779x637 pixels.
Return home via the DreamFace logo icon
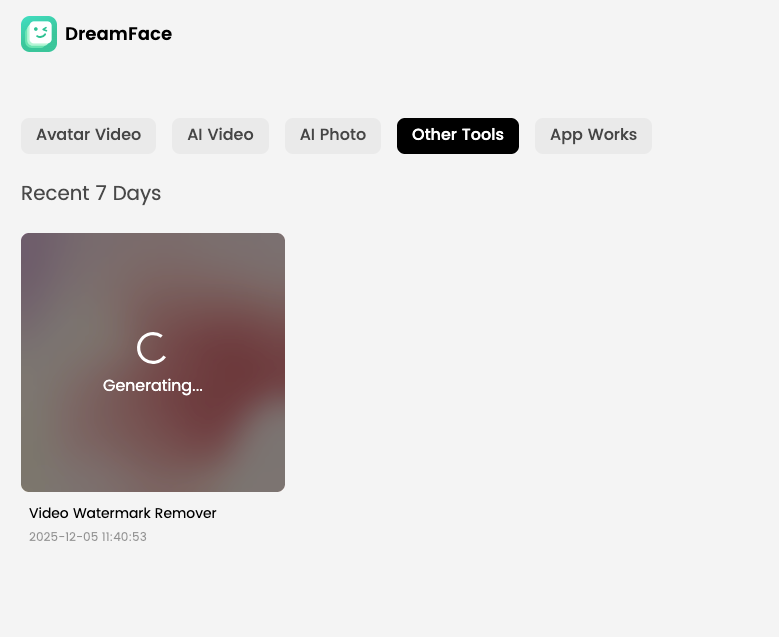tap(39, 34)
